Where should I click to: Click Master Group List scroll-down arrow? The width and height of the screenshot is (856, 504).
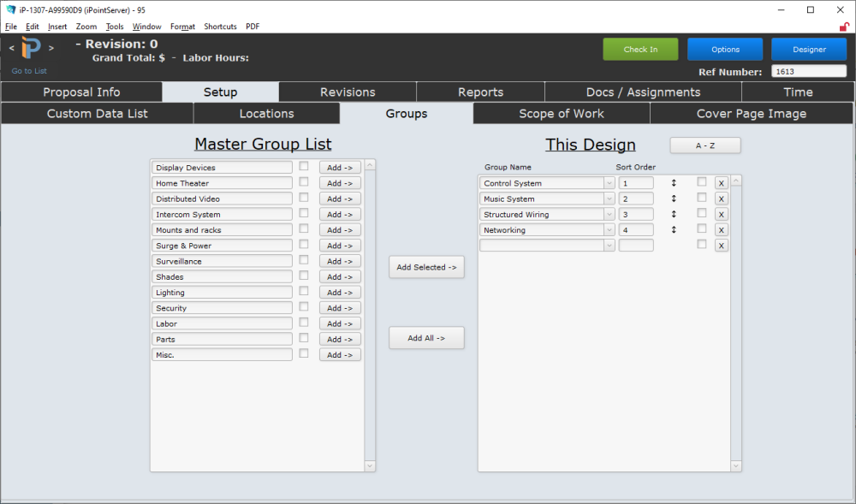click(370, 465)
